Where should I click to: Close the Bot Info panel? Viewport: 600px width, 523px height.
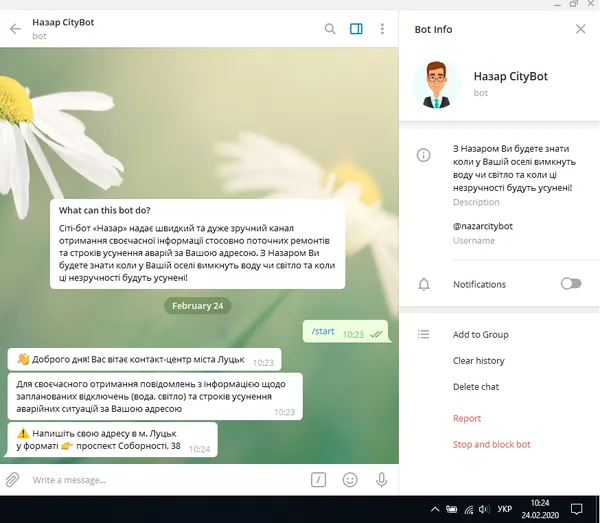(580, 29)
